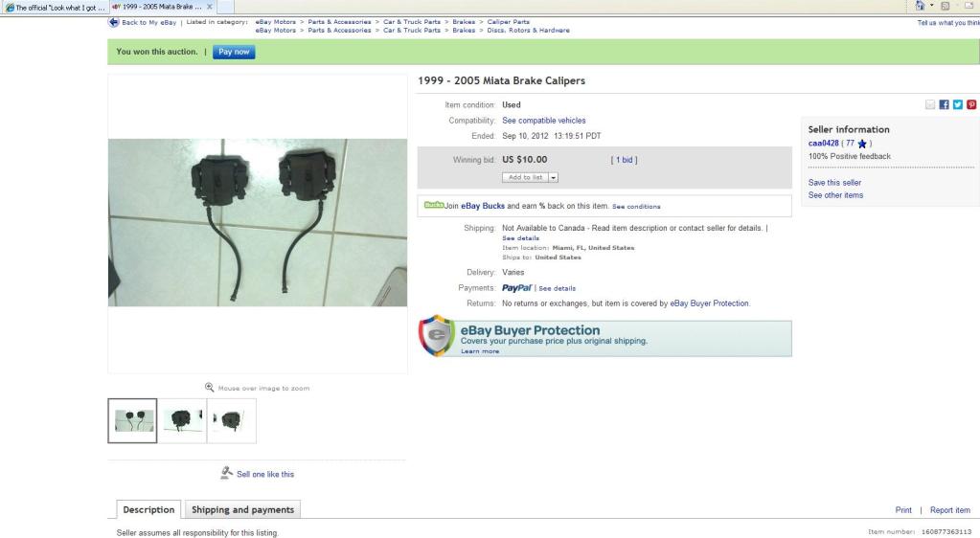Pin listing with Pinterest icon
Screen dimensions: 980x538
point(971,105)
